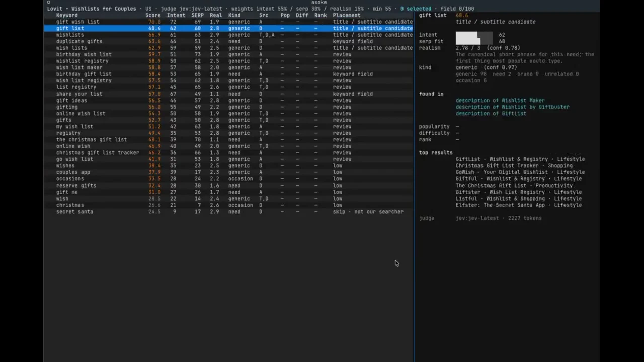Click the Rank column header
This screenshot has width=644, height=362.
coord(320,15)
